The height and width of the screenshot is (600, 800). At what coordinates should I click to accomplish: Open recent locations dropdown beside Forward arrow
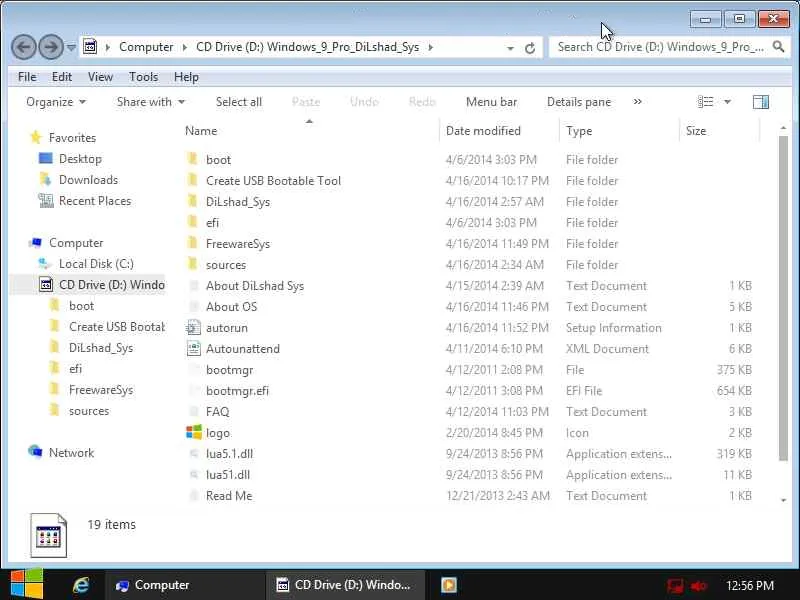click(71, 47)
